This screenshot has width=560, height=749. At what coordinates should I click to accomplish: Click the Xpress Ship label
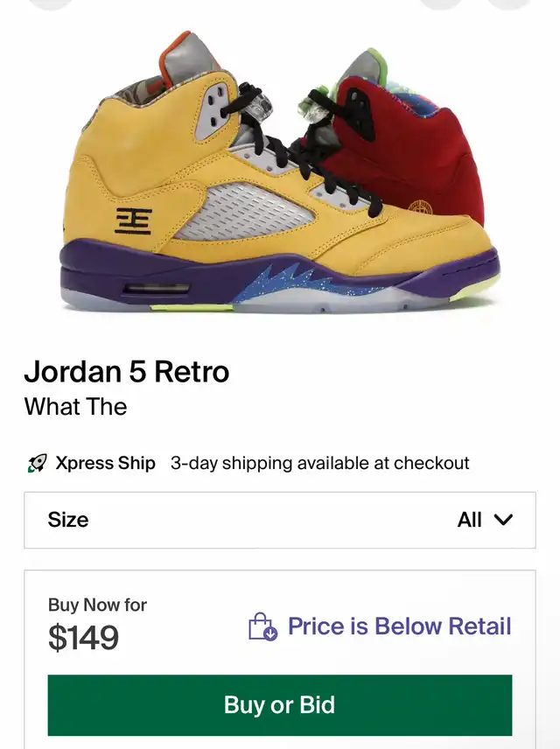(105, 463)
